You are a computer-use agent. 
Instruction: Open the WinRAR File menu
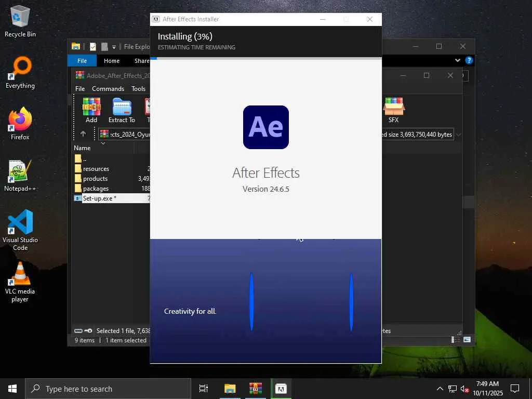coord(80,88)
